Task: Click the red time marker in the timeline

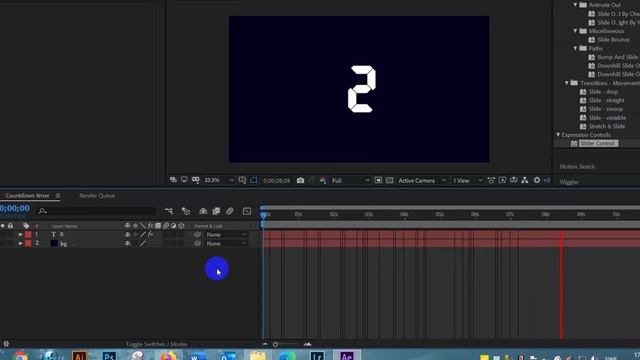Action: tap(561, 286)
